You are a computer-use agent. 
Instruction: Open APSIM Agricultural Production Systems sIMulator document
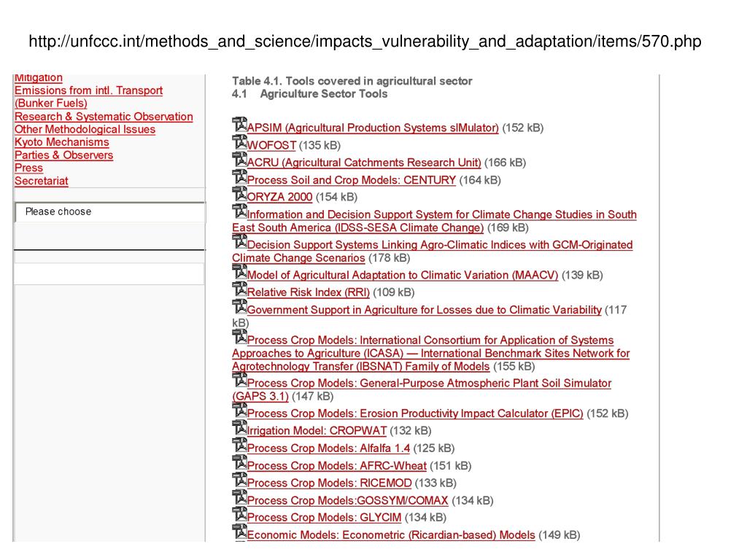373,128
